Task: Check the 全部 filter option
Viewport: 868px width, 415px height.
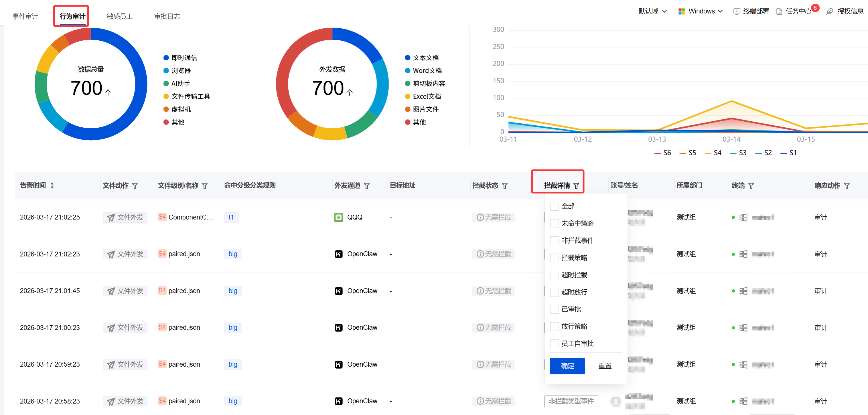Action: [554, 206]
